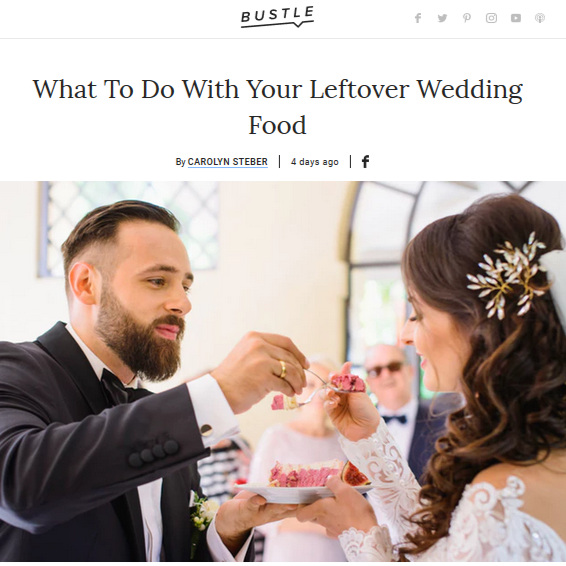
Task: Share article via Facebook icon beside date
Action: [365, 161]
